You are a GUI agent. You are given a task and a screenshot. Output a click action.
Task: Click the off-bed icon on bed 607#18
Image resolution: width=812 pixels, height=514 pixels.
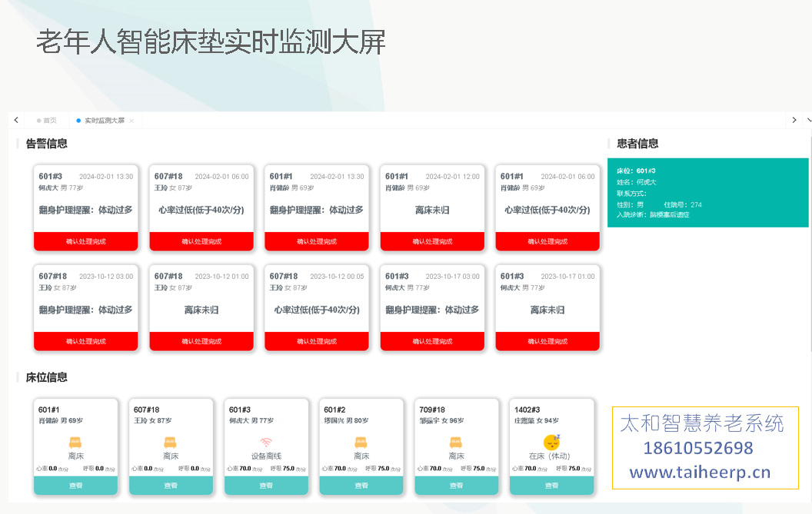[x=171, y=443]
